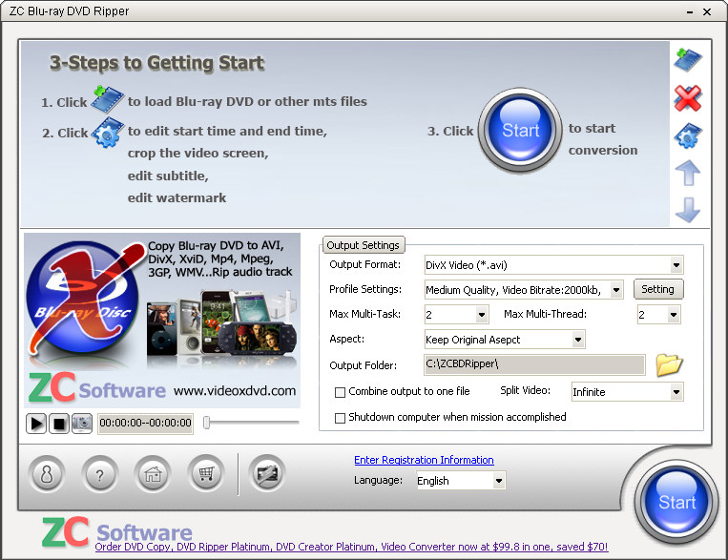The height and width of the screenshot is (560, 728).
Task: Click the ZC Software promotional banner image
Action: pyautogui.click(x=162, y=321)
